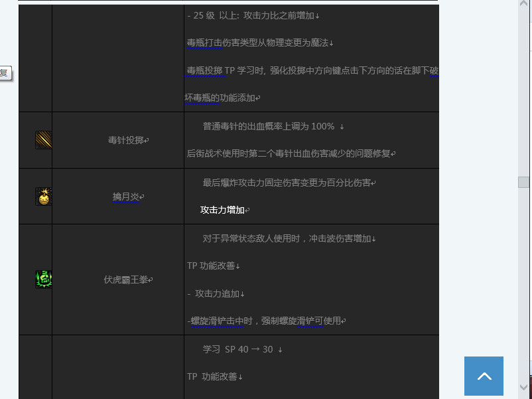Screen dimensions: 532x399
Task: Click the line 最后爆炸攻击力固定伤害变更为百分比伤害
Action: pyautogui.click(x=287, y=183)
